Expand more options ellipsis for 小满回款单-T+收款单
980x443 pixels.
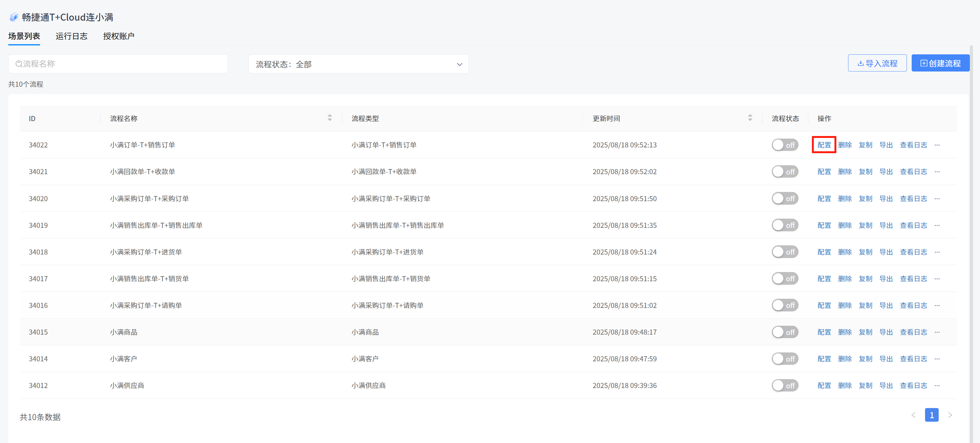tap(937, 172)
